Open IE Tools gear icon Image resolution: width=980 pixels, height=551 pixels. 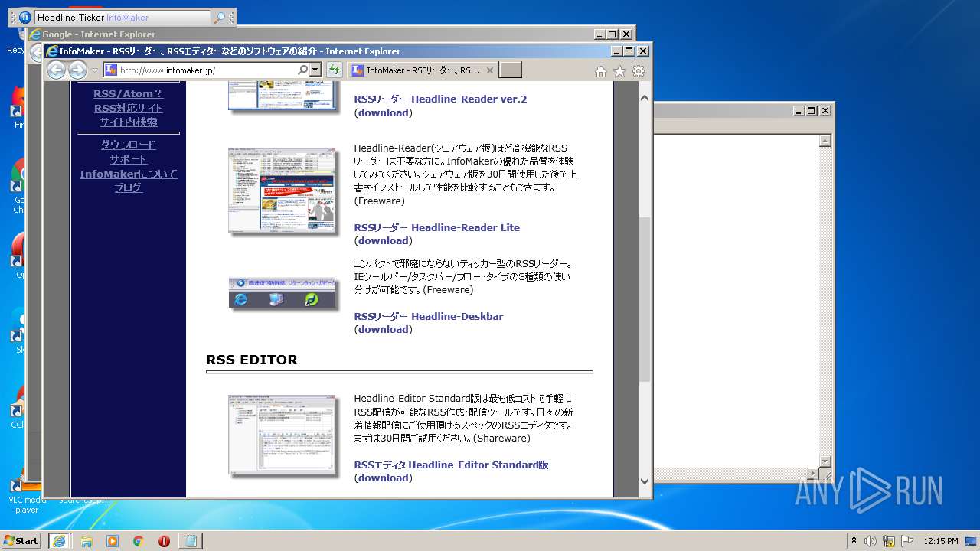[639, 71]
